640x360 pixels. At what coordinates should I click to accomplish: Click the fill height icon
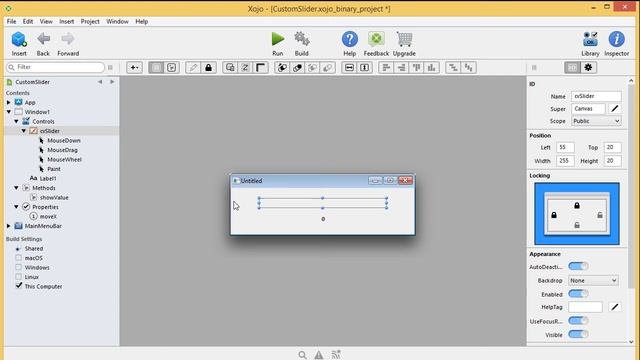coord(364,68)
